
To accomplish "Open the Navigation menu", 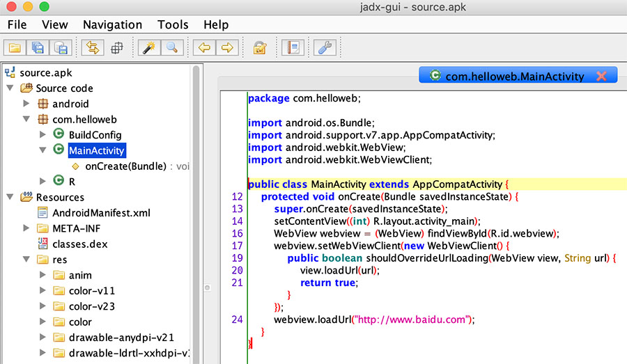I will click(112, 25).
